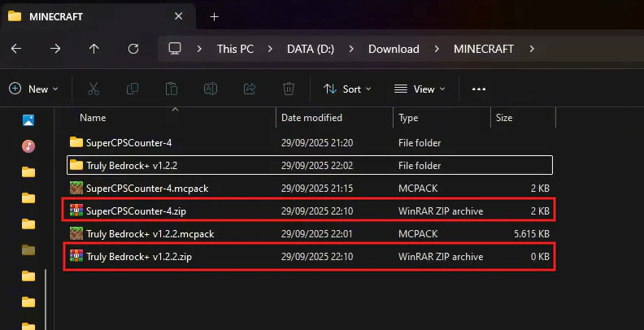644x330 pixels.
Task: Click the Paste clipboard icon
Action: pyautogui.click(x=172, y=89)
